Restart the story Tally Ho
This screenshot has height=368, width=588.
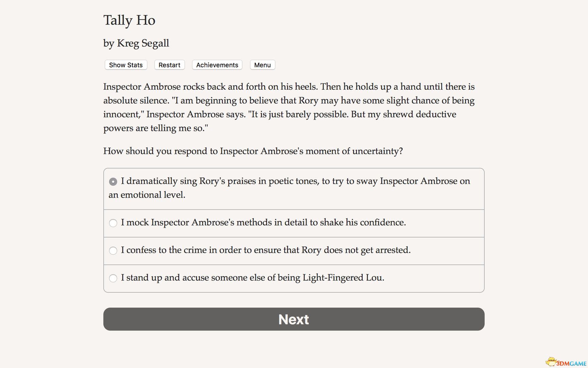click(x=169, y=65)
